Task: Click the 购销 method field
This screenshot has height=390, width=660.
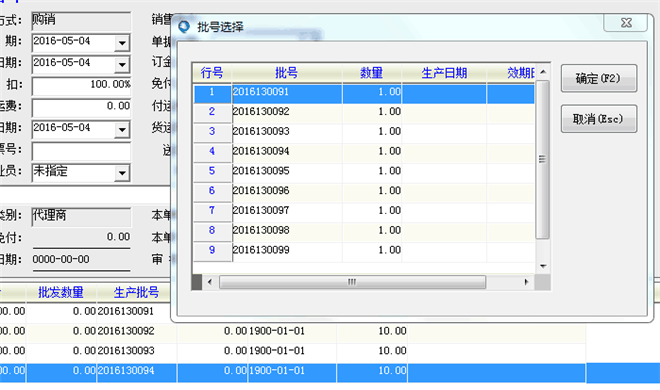Action: (x=81, y=21)
